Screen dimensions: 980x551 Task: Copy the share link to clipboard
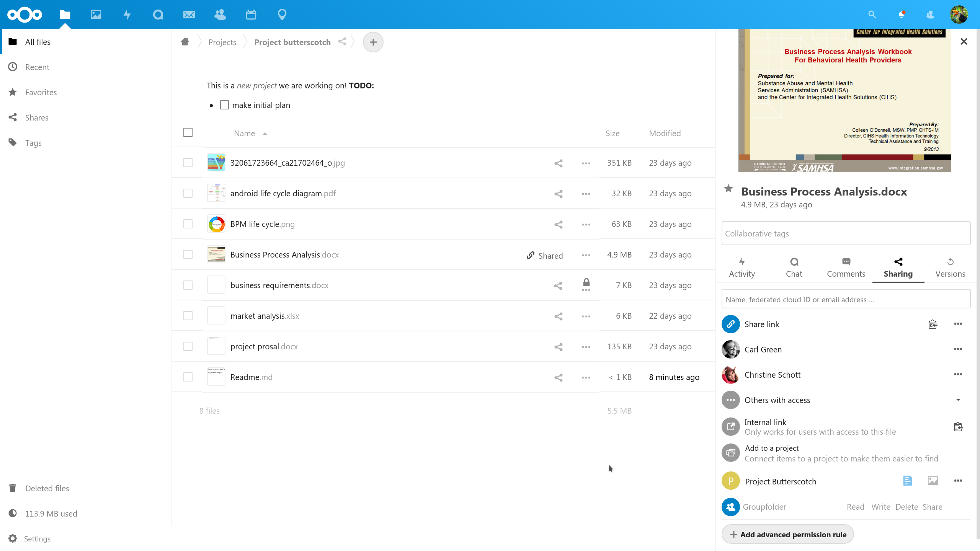[933, 324]
